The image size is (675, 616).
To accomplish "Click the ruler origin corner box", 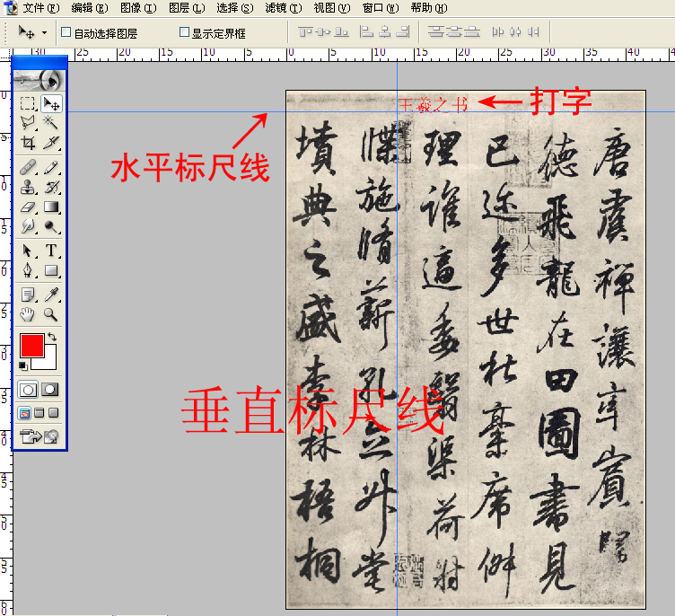I will [x=5, y=54].
